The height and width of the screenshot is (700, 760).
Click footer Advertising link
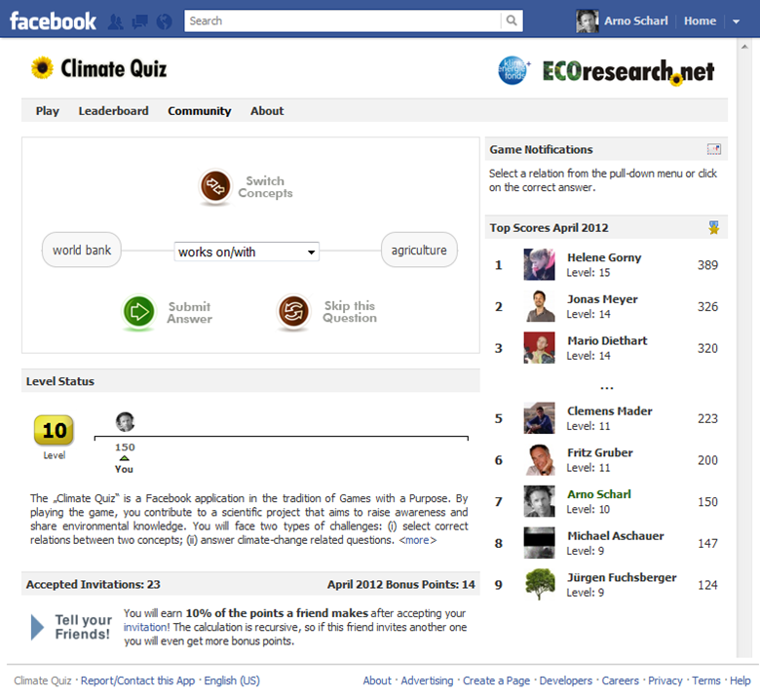(x=427, y=681)
